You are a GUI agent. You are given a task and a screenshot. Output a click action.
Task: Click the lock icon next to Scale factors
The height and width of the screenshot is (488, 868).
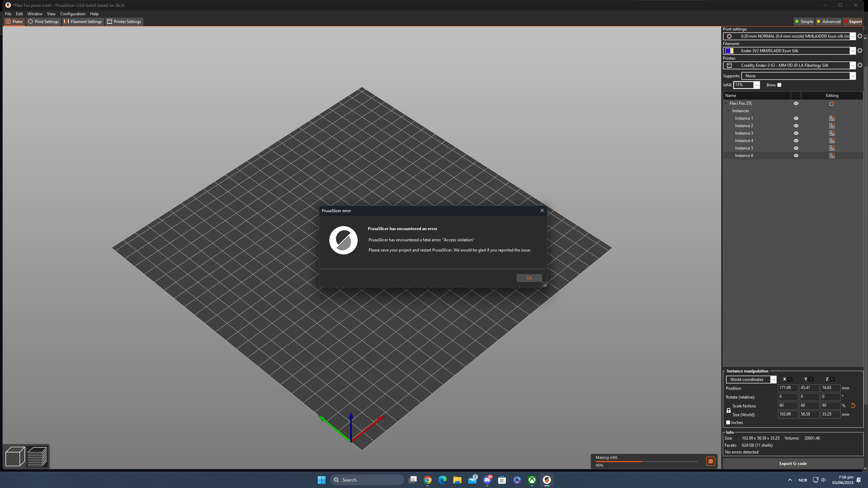(x=728, y=410)
